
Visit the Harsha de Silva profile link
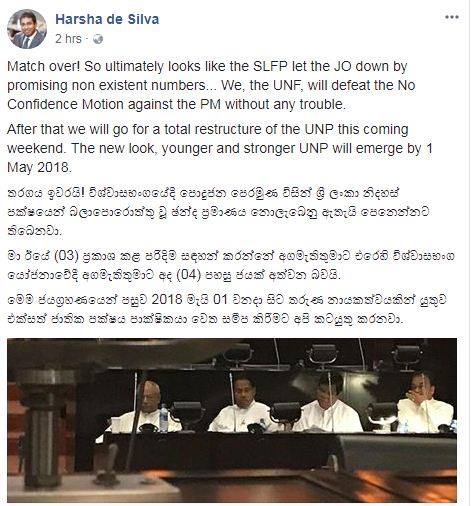click(107, 19)
